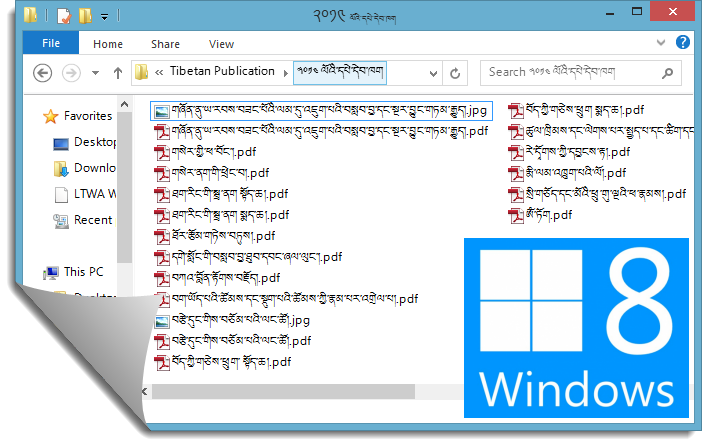702x446 pixels.
Task: Click PDF icon of གསེར་ནག་གི་ཕྲེང་བ།.pdf
Action: click(162, 174)
